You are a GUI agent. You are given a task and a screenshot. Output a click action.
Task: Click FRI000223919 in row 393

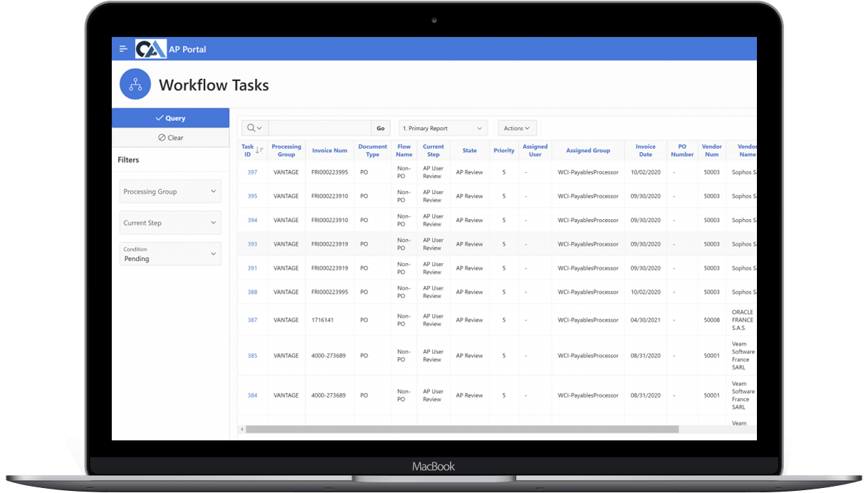(330, 244)
